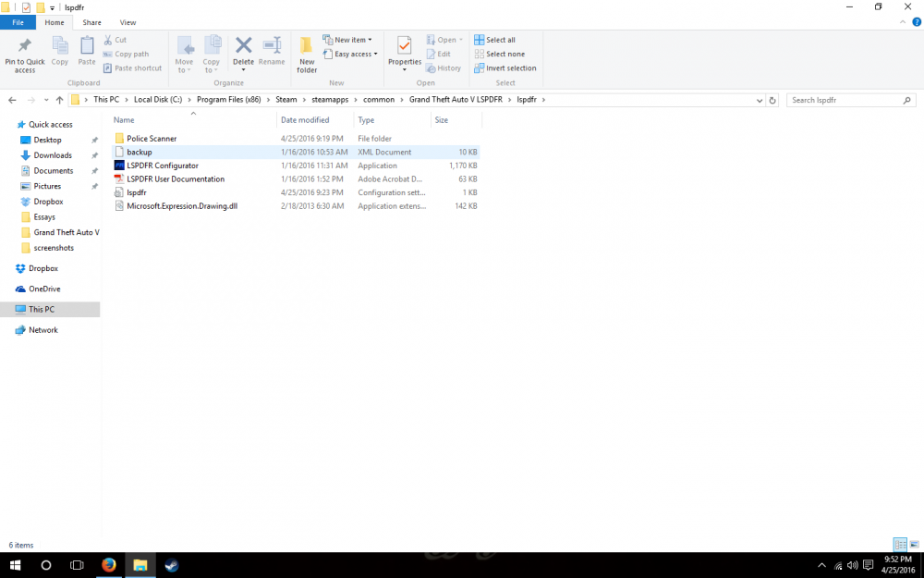
Task: Click the Rename icon
Action: pyautogui.click(x=272, y=45)
